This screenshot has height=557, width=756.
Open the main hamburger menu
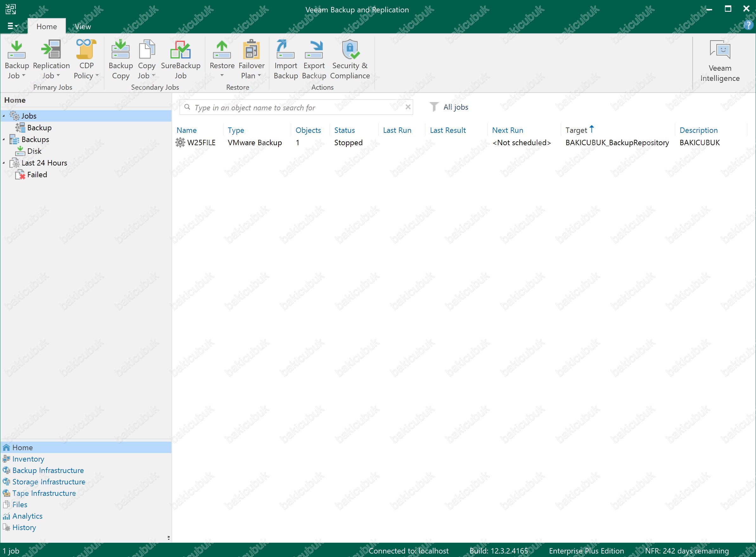point(12,26)
